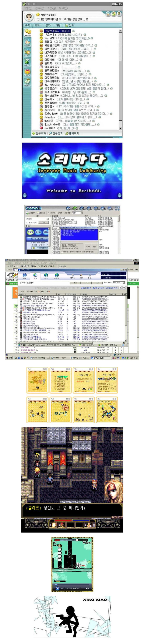Click 내려받기 download icon in Soribada toolbar
This screenshot has height=644, width=144.
pyautogui.click(x=31, y=213)
